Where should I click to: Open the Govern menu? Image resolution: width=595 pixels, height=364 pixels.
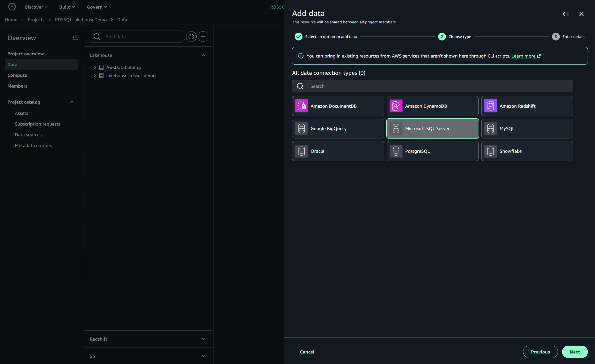[96, 7]
